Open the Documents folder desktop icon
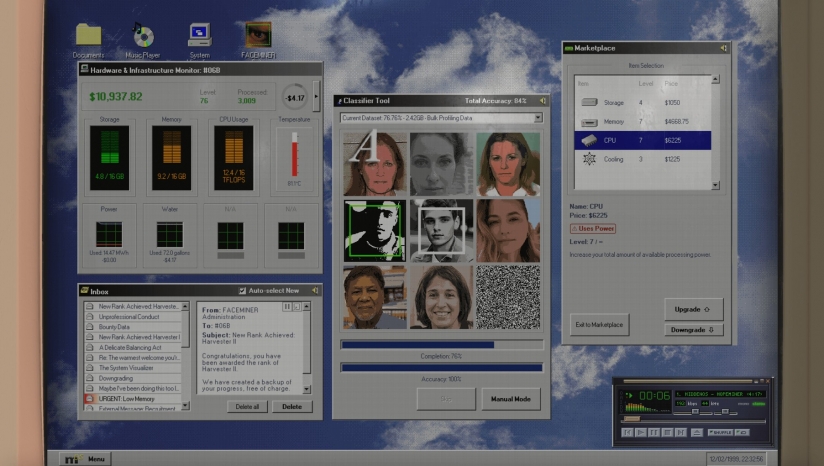 [x=88, y=37]
